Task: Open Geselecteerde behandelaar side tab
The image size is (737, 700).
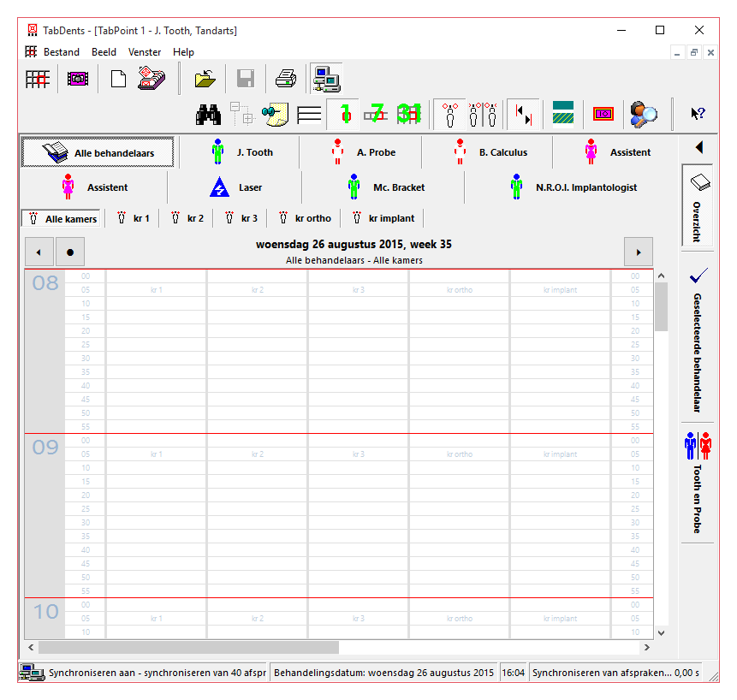Action: [x=698, y=339]
